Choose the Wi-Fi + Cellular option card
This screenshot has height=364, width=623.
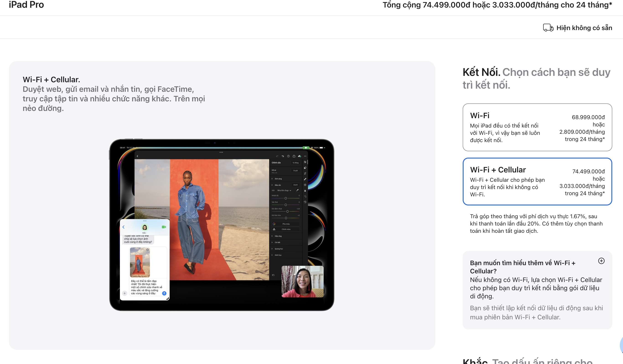pos(537,182)
